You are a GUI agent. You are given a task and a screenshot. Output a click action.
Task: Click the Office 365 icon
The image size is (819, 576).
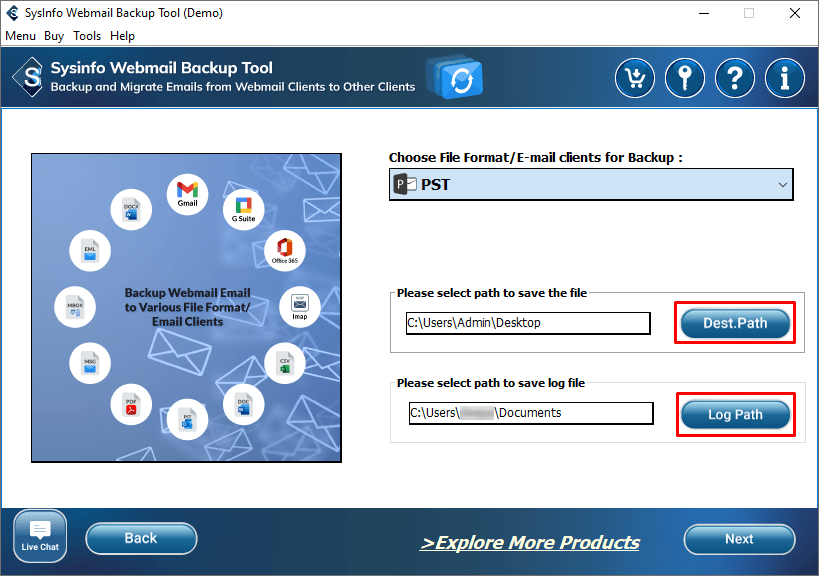point(285,251)
